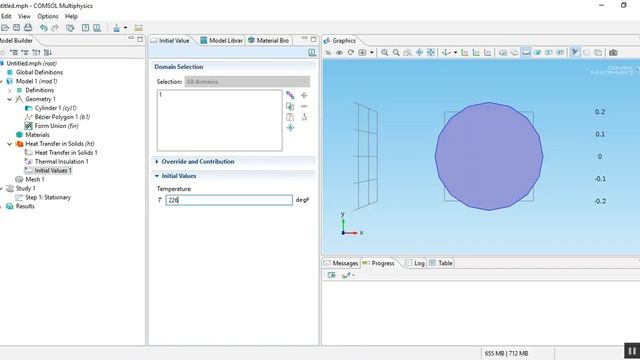640x360 pixels.
Task: Click the Print icon in toolbar
Action: tap(28, 28)
